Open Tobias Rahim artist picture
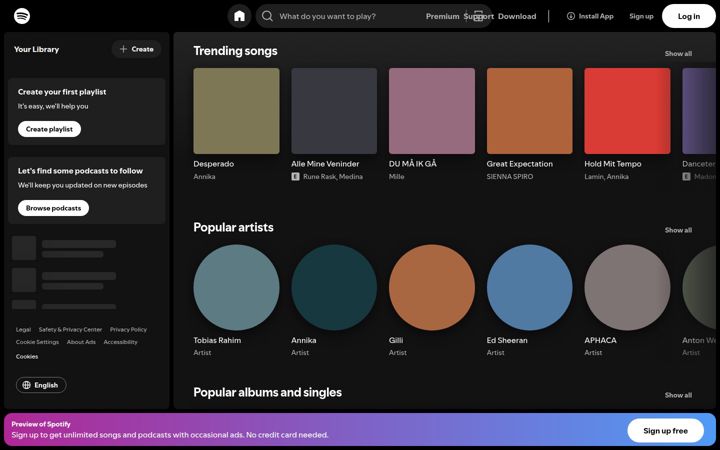This screenshot has width=720, height=450. click(x=236, y=287)
